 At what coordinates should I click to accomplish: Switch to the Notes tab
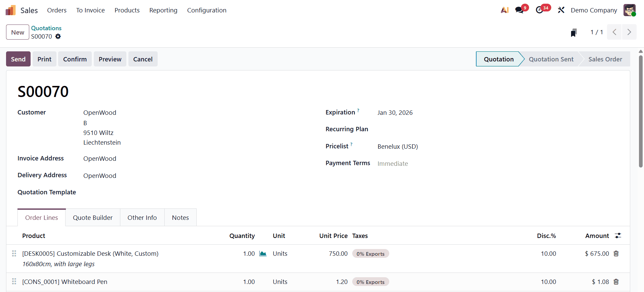(180, 217)
